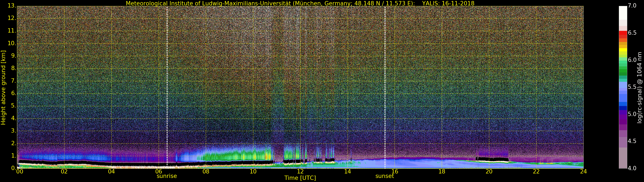The width and height of the screenshot is (644, 182).
Task: Click the '02' time axis tick label
Action: [64, 172]
